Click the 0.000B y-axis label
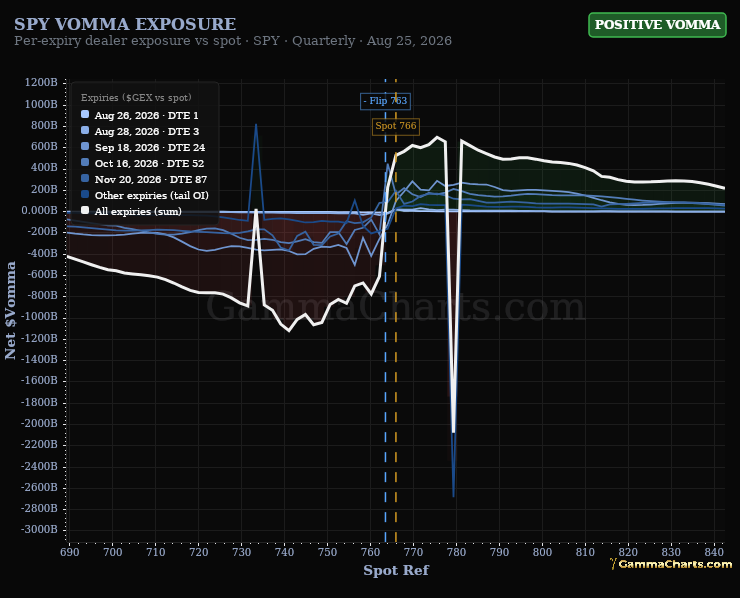Image resolution: width=740 pixels, height=598 pixels. (40, 211)
